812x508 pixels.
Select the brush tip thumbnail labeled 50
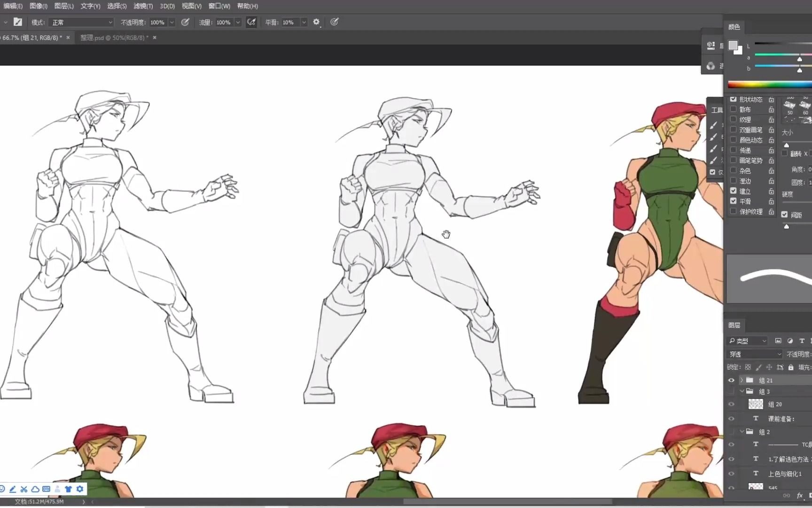(790, 107)
